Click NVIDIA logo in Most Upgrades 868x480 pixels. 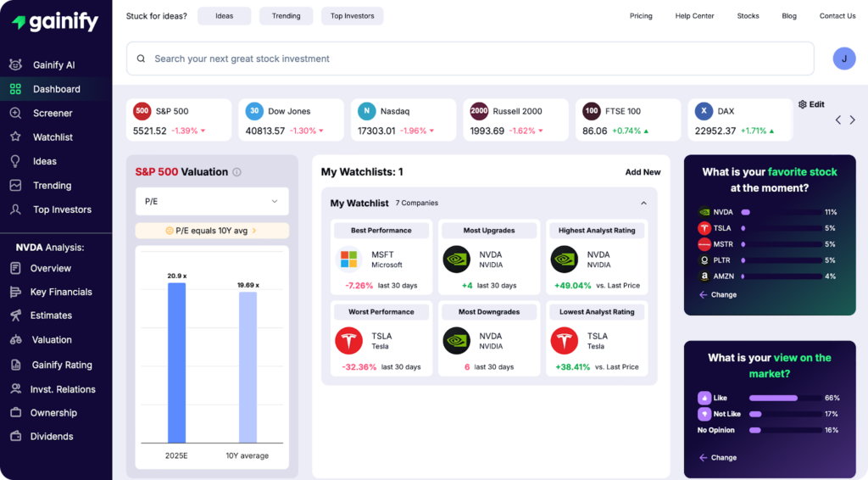click(x=457, y=260)
